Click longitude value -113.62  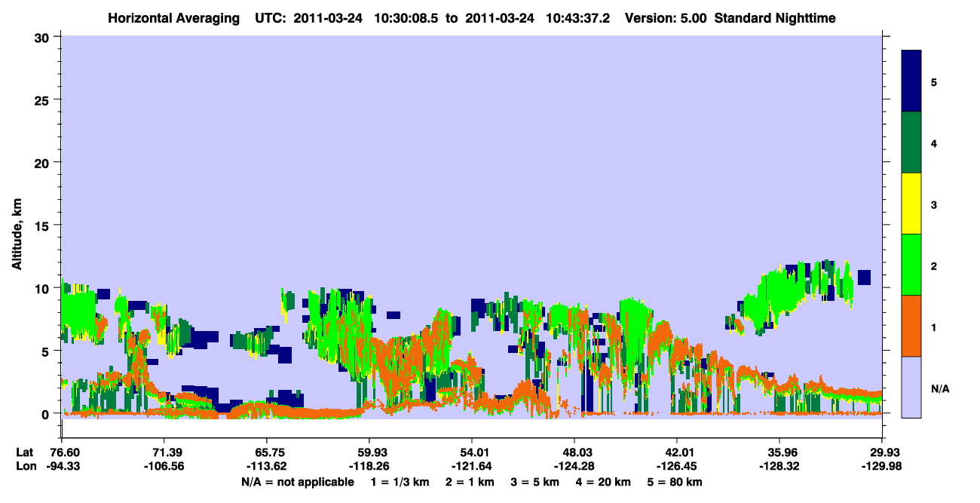(266, 467)
